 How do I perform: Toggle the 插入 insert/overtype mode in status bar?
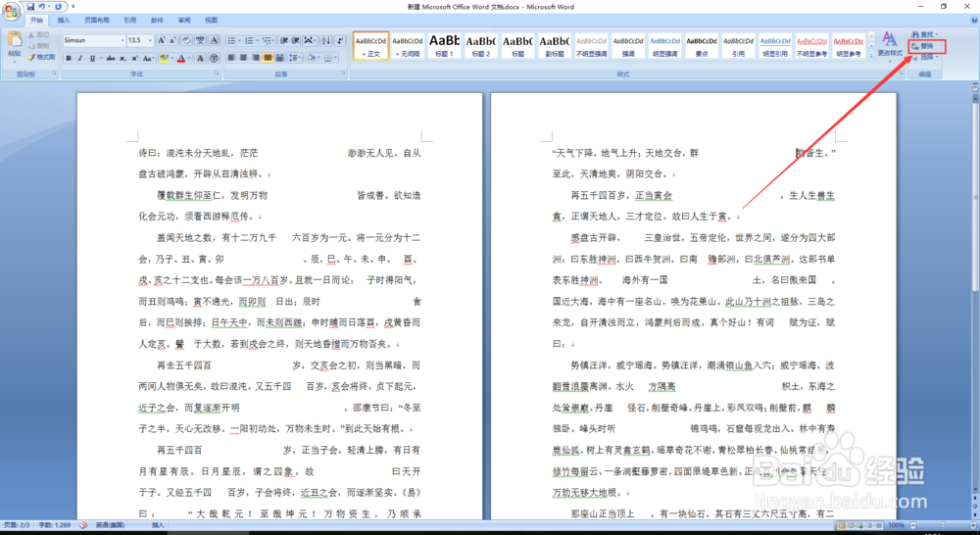tap(158, 525)
